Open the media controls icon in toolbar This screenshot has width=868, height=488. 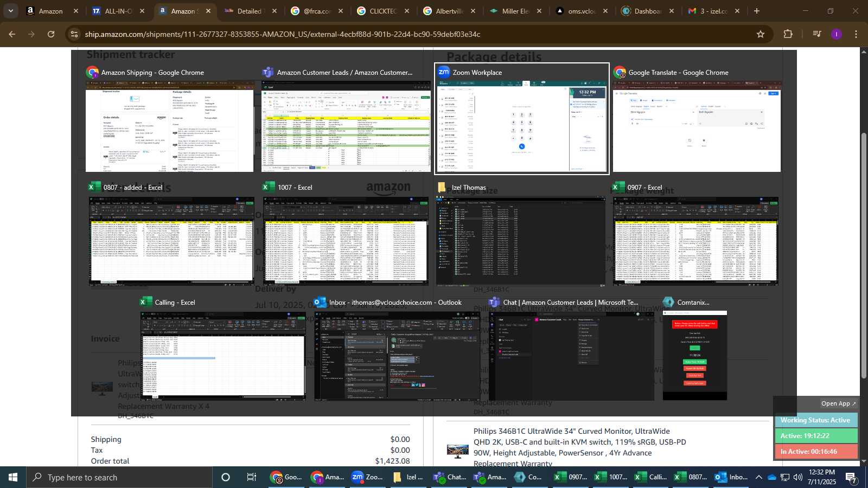(x=817, y=34)
